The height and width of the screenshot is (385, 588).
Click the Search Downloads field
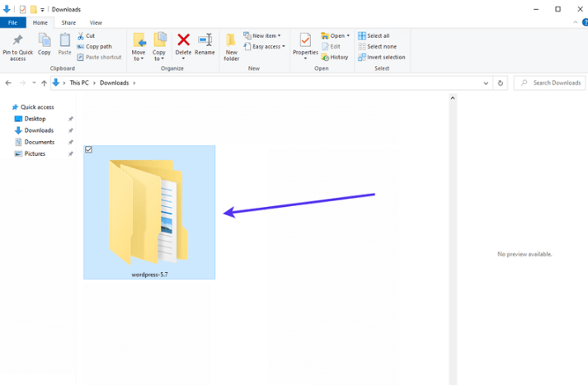tap(550, 82)
